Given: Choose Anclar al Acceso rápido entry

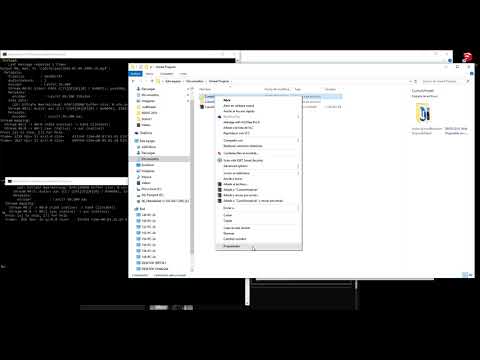Looking at the screenshot, I should point(239,111).
